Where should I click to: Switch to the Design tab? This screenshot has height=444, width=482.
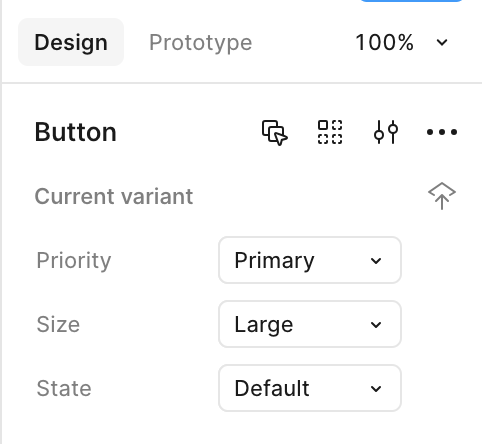[x=71, y=42]
